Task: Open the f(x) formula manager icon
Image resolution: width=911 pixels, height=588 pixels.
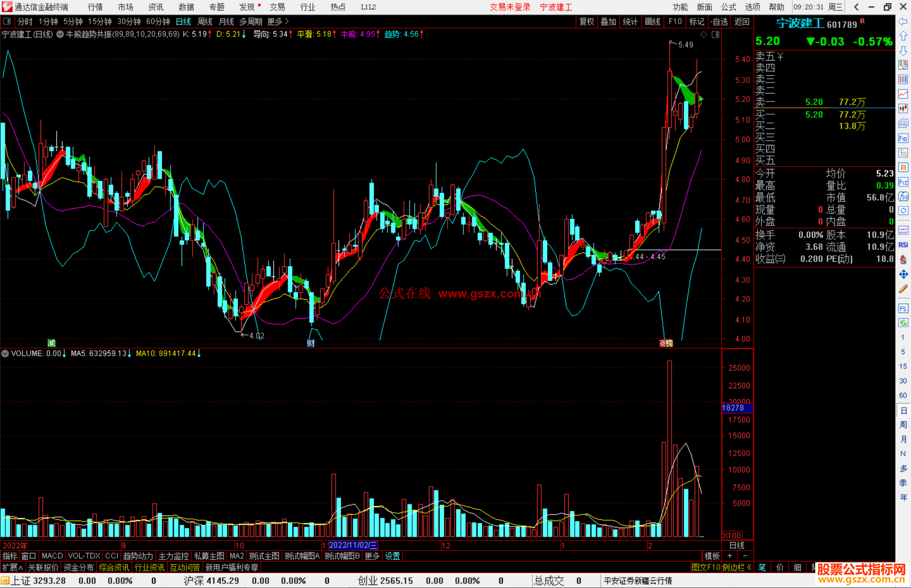Action: (x=903, y=197)
